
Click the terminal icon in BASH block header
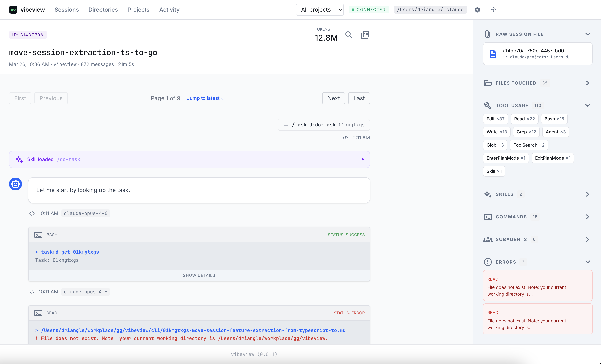click(x=38, y=235)
